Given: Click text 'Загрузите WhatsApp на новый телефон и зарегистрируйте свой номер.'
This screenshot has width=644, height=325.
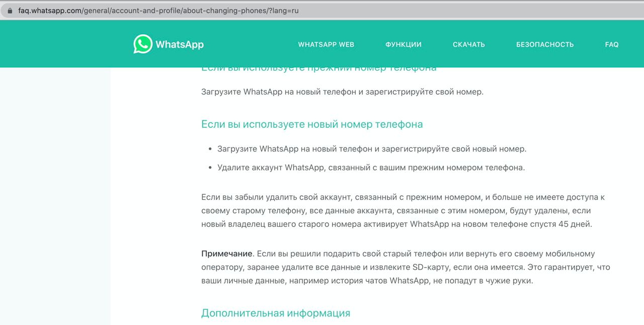Looking at the screenshot, I should [342, 92].
